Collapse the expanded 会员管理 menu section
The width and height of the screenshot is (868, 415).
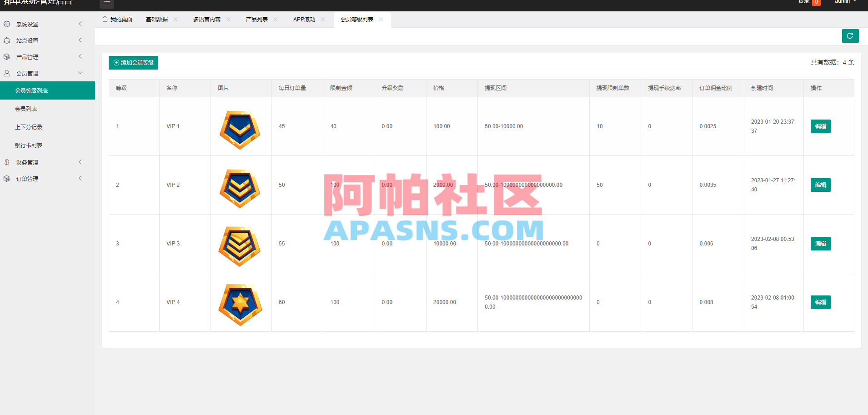point(43,73)
